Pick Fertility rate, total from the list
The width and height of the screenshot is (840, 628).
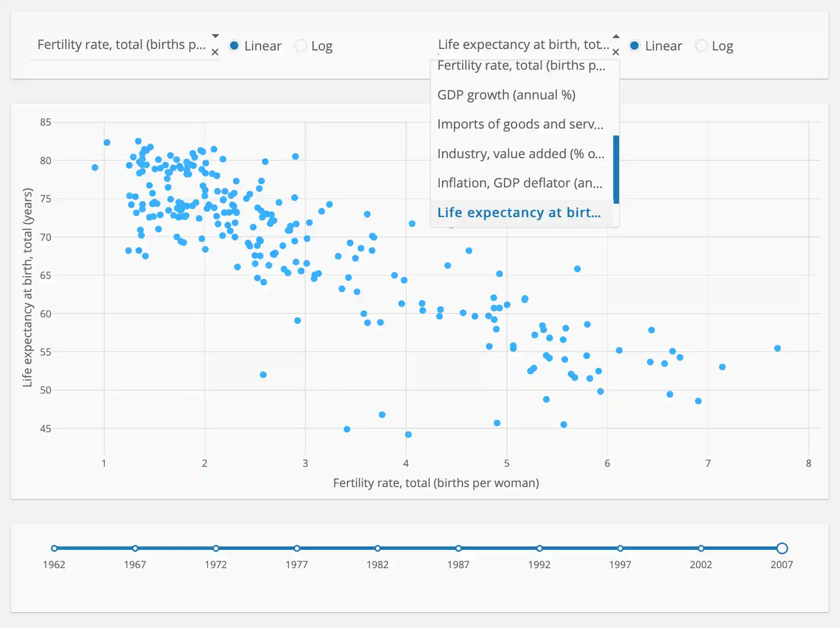click(521, 66)
